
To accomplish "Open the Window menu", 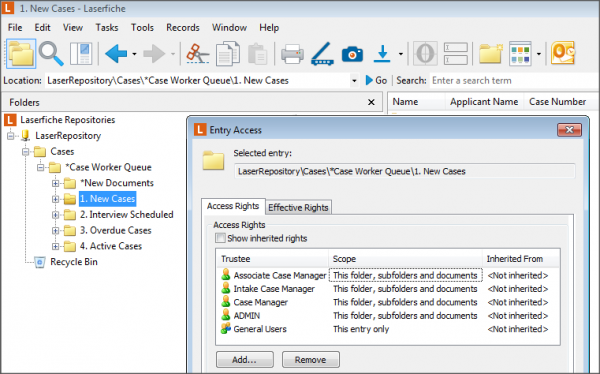I will click(230, 28).
